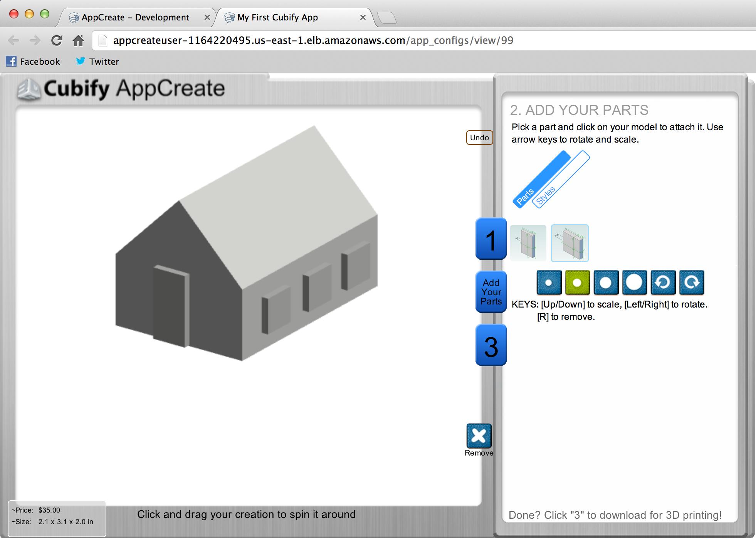Click the browser forward arrow
Image resolution: width=756 pixels, height=538 pixels.
click(35, 40)
